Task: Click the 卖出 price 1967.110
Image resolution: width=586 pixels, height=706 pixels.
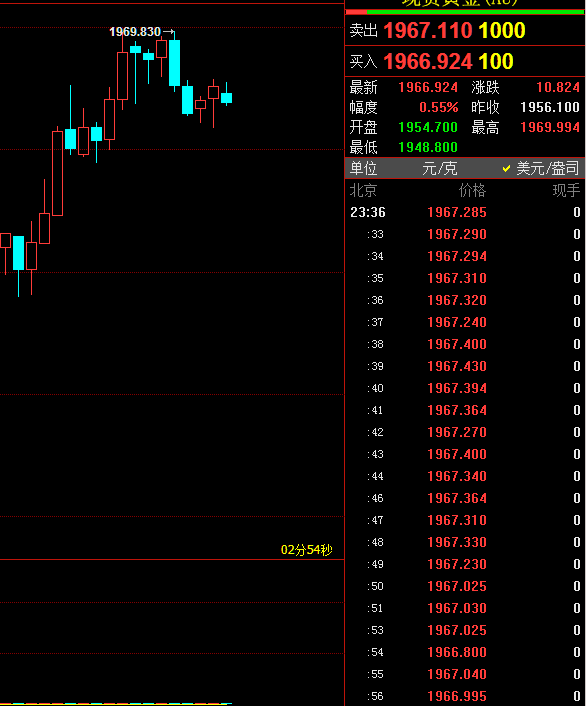Action: click(428, 31)
